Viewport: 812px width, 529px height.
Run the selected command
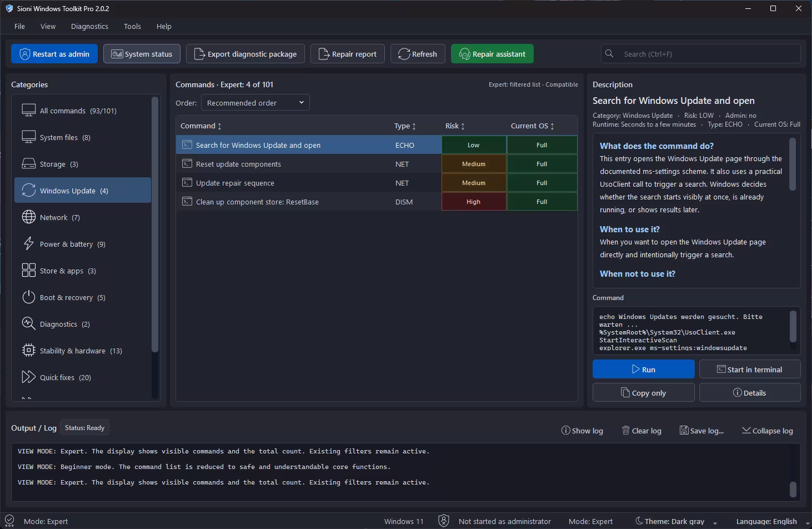643,370
